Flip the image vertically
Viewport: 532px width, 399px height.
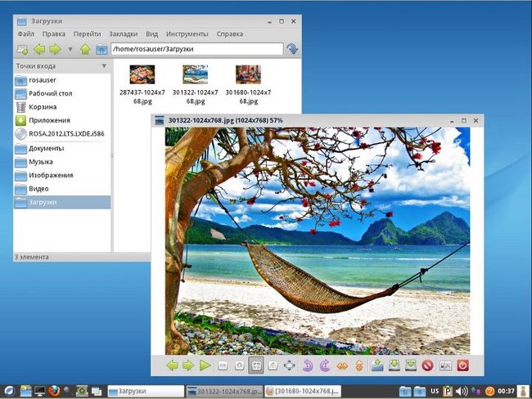click(x=359, y=365)
